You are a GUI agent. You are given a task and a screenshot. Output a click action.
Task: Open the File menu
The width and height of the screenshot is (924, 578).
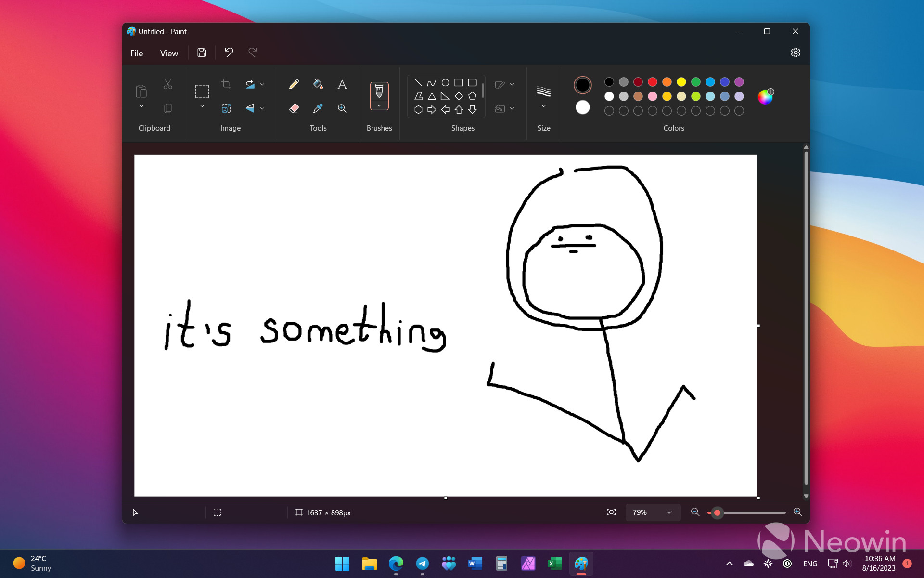tap(136, 53)
